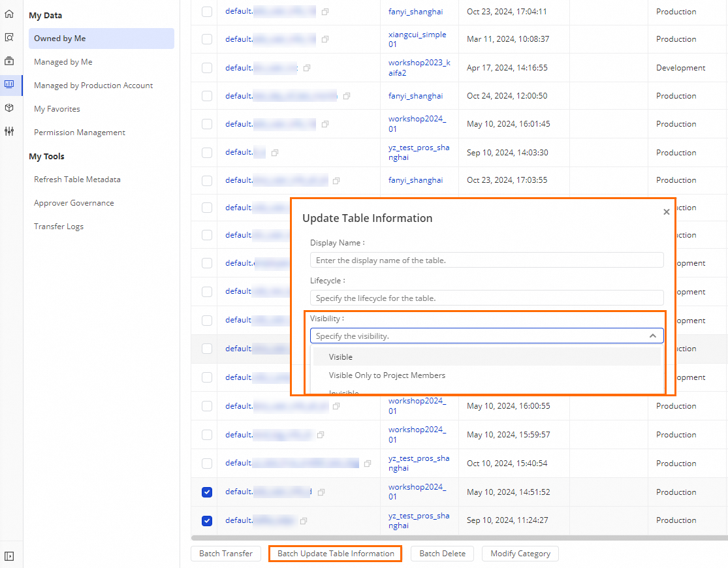Copy table name in Sep 10, 2024, 11:24:27 row

[304, 521]
